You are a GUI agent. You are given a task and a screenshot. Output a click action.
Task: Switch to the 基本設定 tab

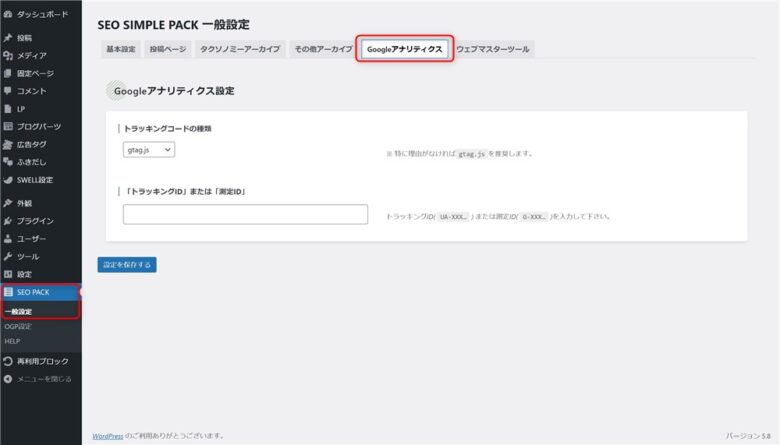click(x=121, y=49)
